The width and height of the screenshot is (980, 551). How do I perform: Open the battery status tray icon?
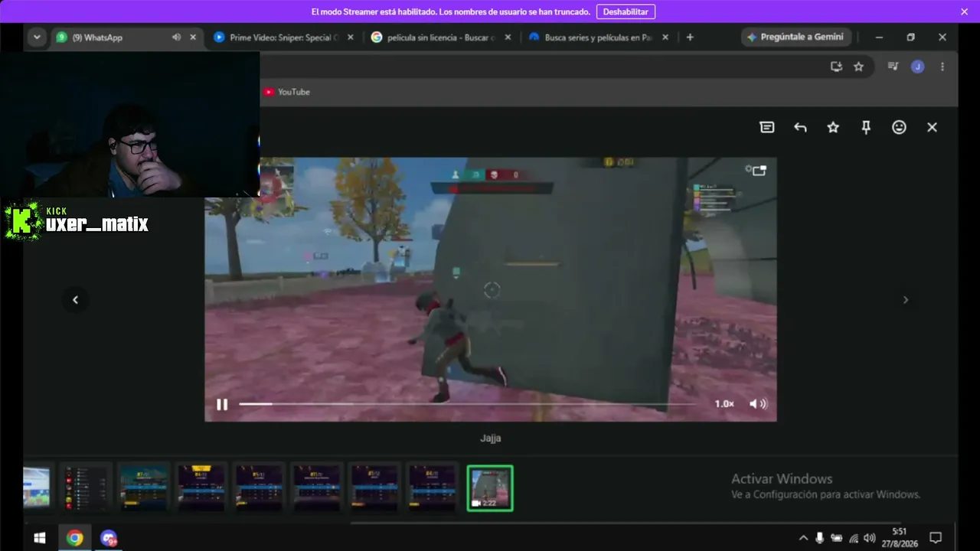click(x=837, y=538)
